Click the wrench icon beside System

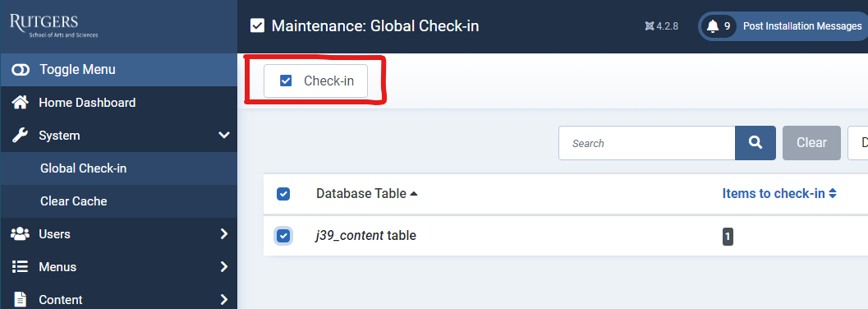(x=20, y=135)
